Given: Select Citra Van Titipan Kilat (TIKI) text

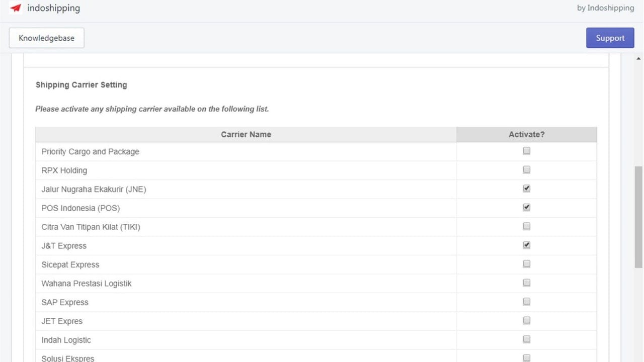Looking at the screenshot, I should coord(91,227).
